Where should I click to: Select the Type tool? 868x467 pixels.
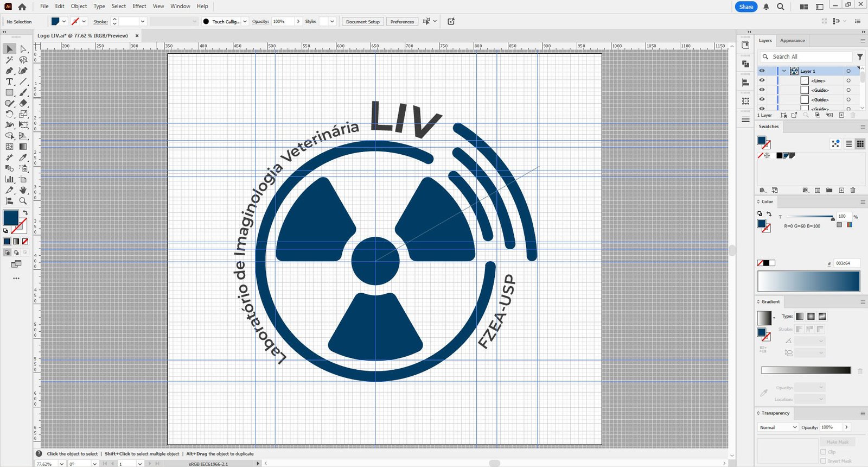[x=9, y=81]
